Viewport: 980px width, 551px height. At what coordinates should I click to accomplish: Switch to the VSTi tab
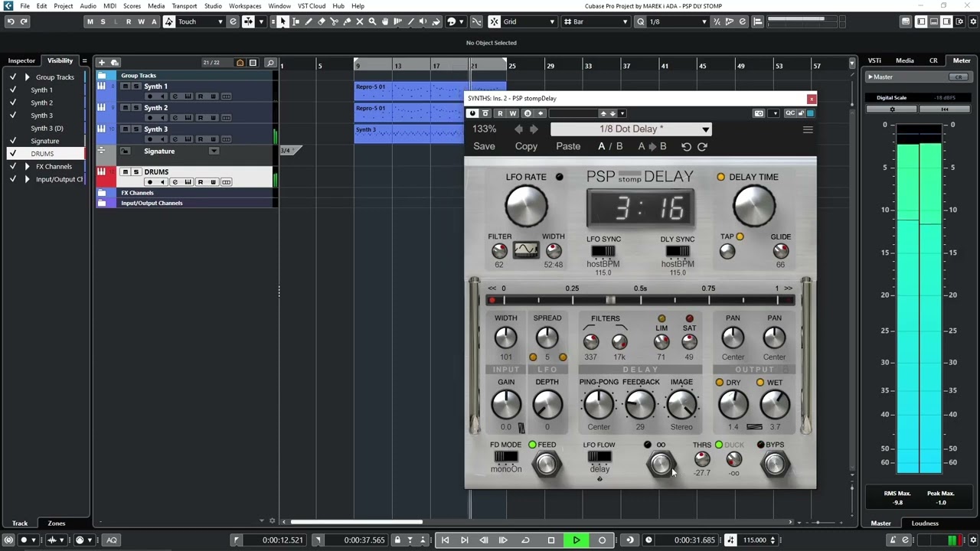click(x=874, y=60)
